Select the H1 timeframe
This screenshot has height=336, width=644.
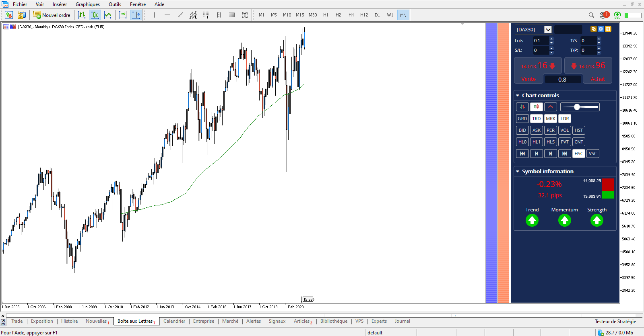(x=326, y=15)
